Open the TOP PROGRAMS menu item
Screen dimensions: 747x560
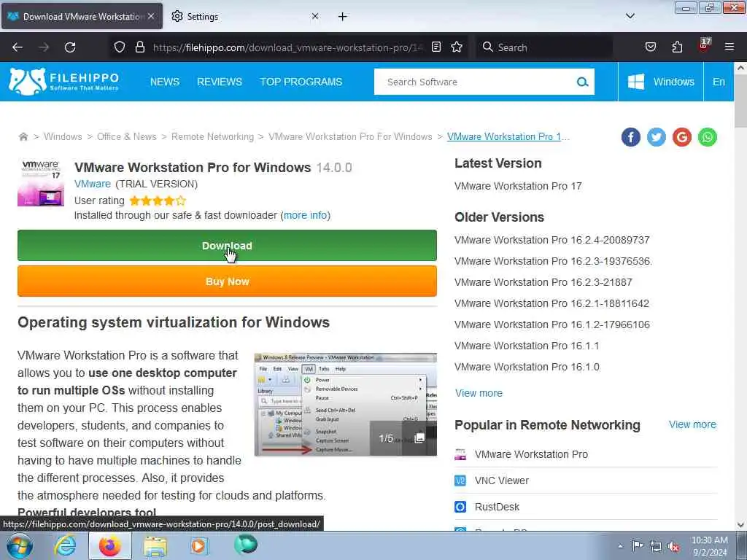pyautogui.click(x=301, y=82)
